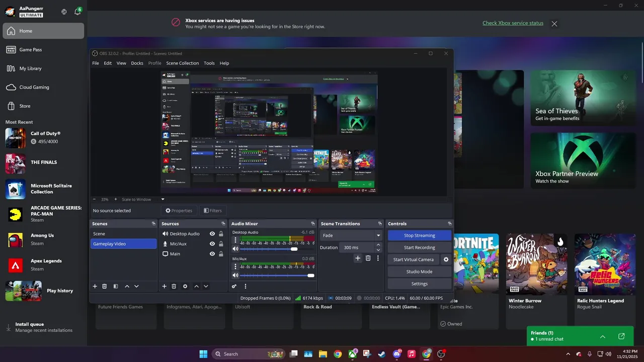This screenshot has height=362, width=644.
Task: Click the Xbox app print/device icon near profile
Action: pos(64,12)
